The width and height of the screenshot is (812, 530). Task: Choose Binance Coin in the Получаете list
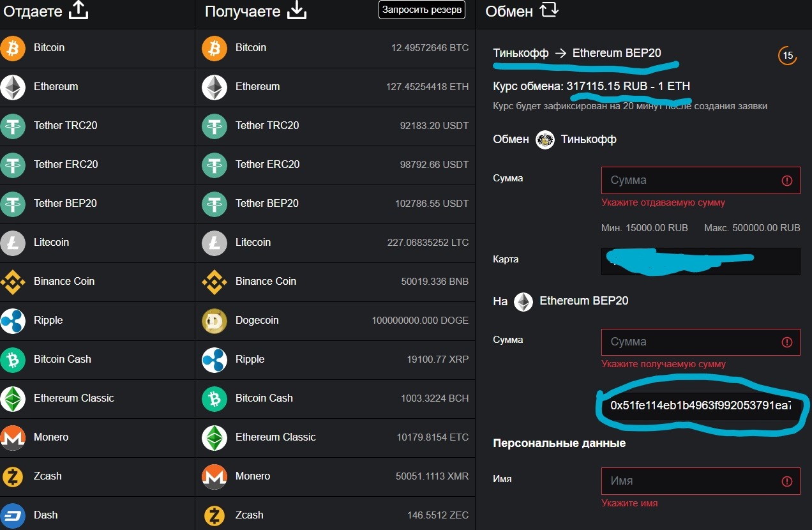pos(335,282)
